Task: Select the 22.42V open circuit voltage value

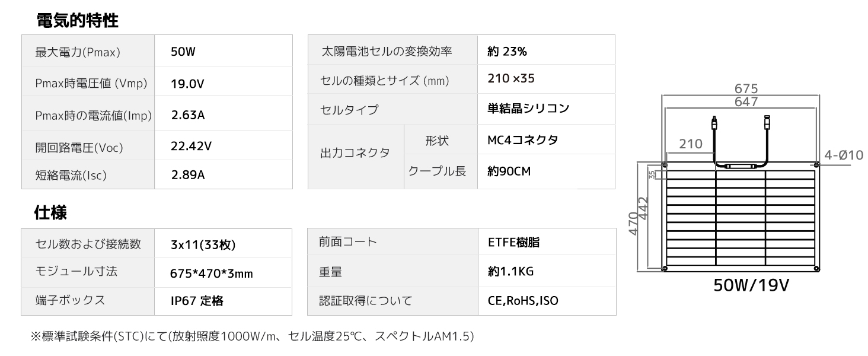Action: (x=191, y=146)
